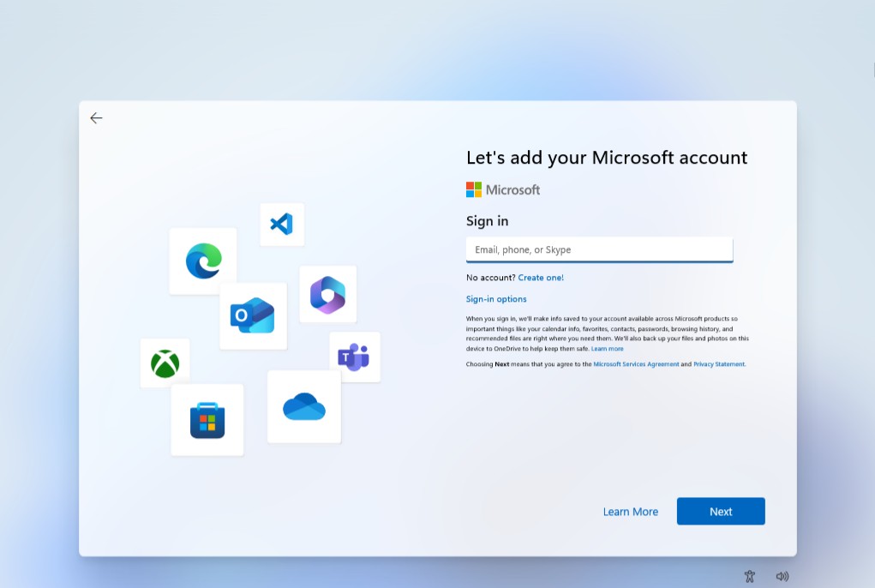Click the Microsoft Teams icon
This screenshot has height=588, width=875.
(x=354, y=357)
